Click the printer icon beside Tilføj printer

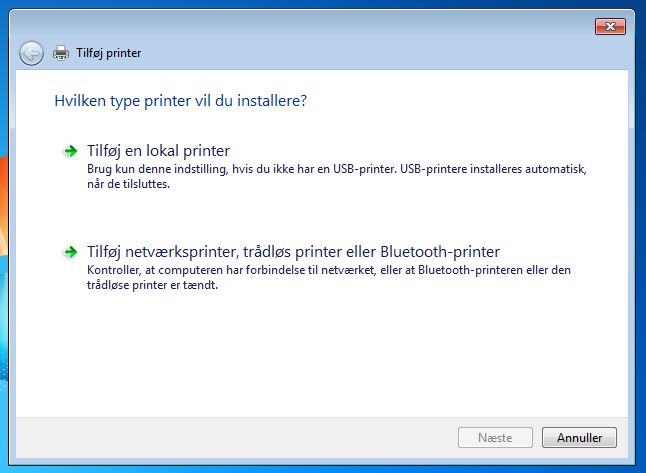(x=61, y=53)
